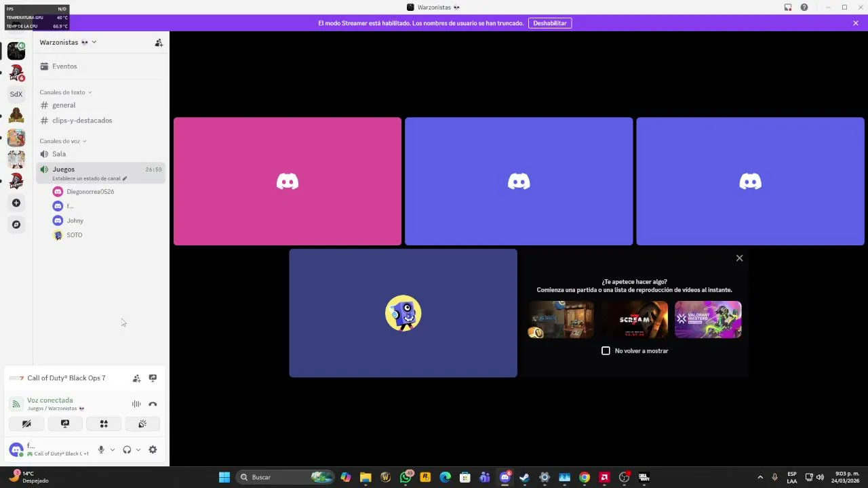868x488 pixels.
Task: Disconnect from voice with the hang-up icon
Action: click(153, 404)
